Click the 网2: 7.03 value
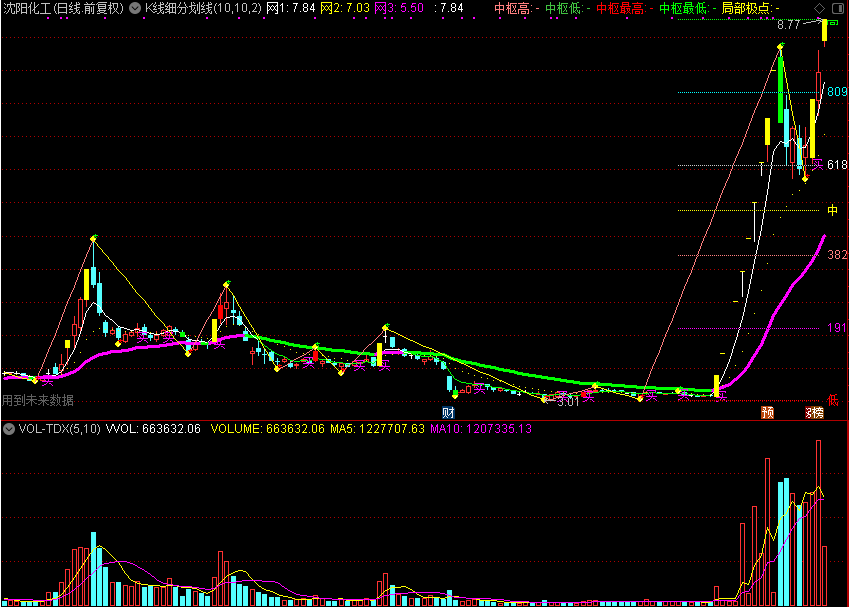The image size is (849, 607). (x=345, y=8)
